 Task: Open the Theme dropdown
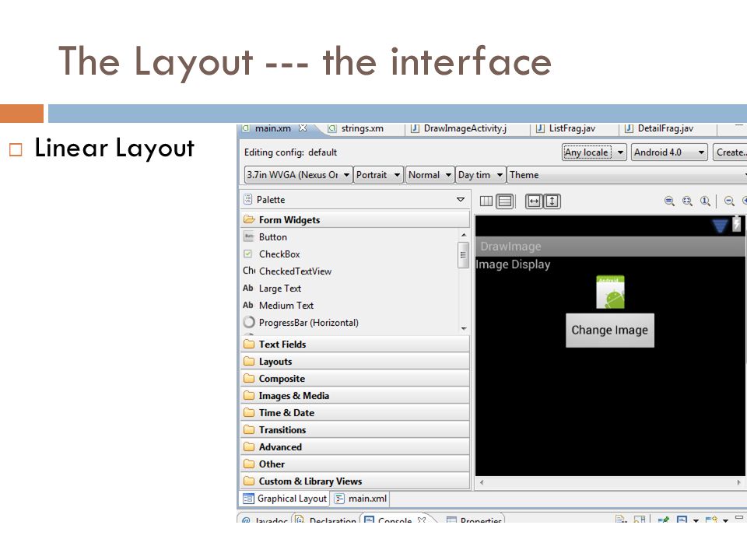tap(626, 175)
